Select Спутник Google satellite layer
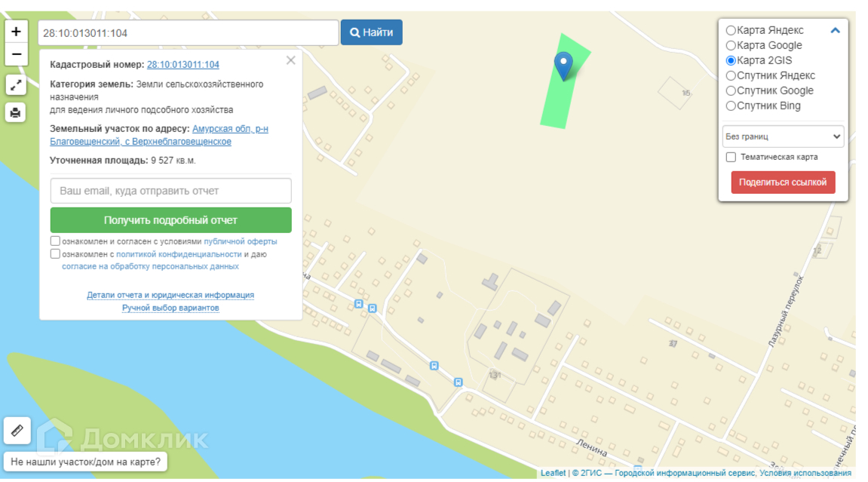 (x=731, y=91)
